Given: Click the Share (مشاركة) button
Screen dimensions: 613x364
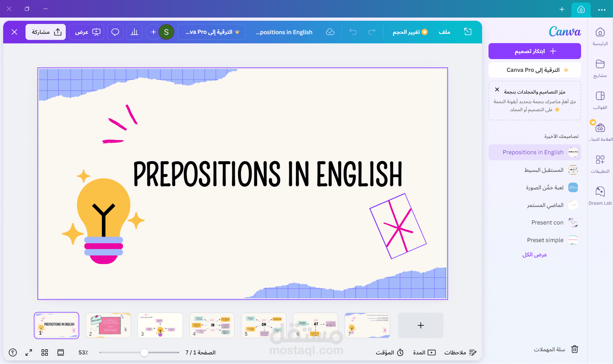Looking at the screenshot, I should [46, 32].
